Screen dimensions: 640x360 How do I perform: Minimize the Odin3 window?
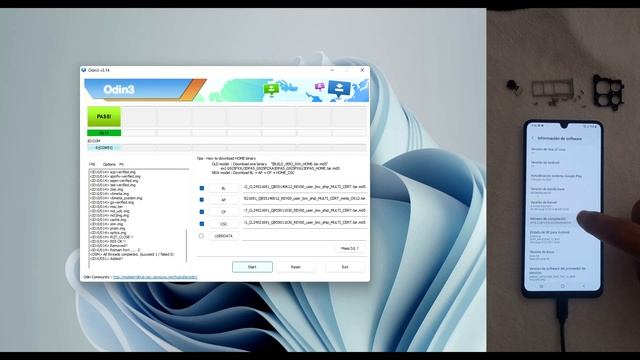[x=332, y=70]
